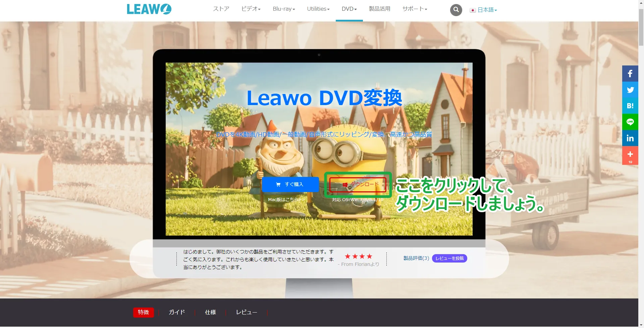The image size is (644, 328).
Task: Click the Leawo DVD変換 title text
Action: pos(324,98)
